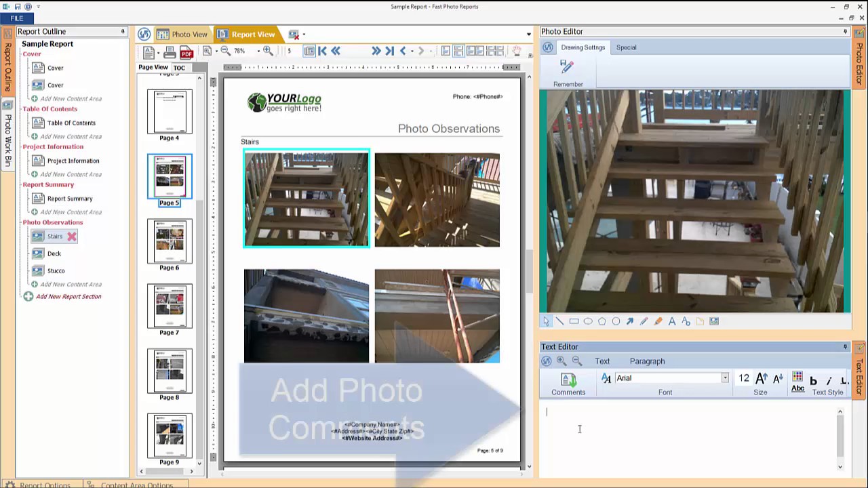
Task: Select the line drawing tool
Action: pyautogui.click(x=559, y=321)
